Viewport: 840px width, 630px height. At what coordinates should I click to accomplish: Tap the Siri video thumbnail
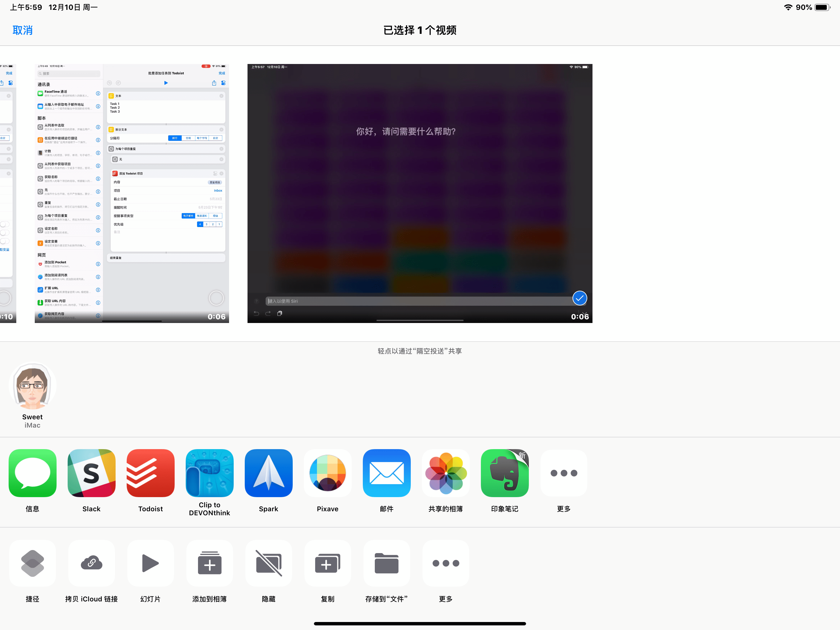419,190
